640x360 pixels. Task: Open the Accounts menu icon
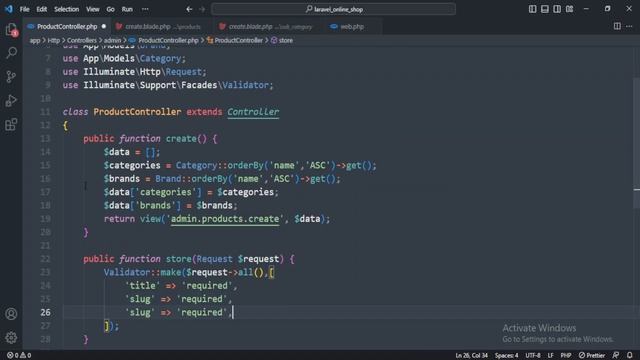pyautogui.click(x=11, y=313)
